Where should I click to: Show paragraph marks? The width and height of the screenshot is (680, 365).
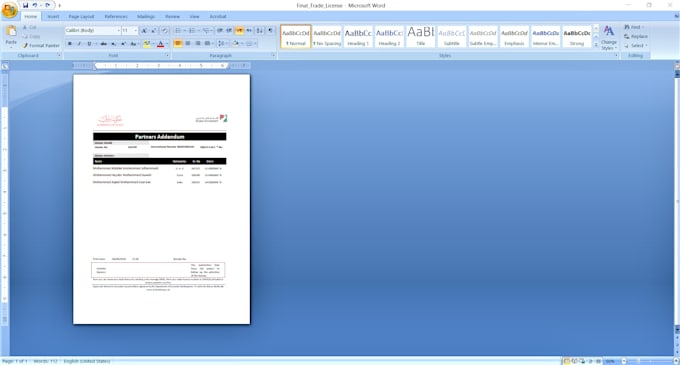coord(270,30)
